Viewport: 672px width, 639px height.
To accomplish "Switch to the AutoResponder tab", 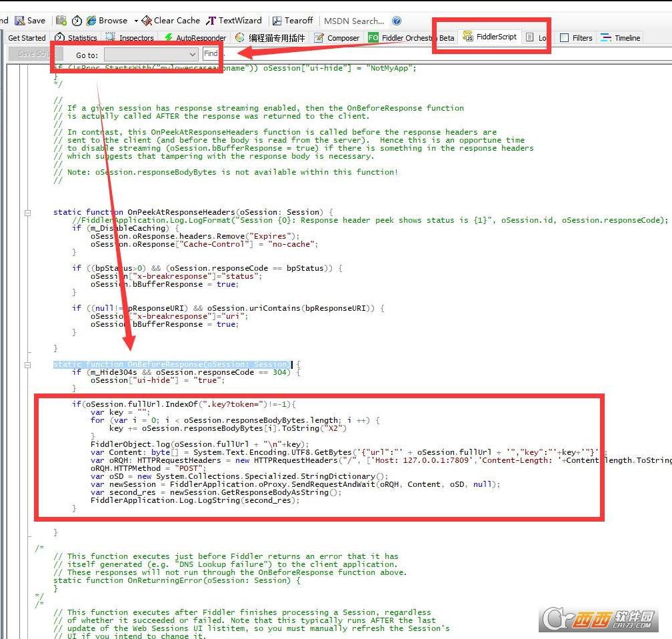I will coord(195,38).
